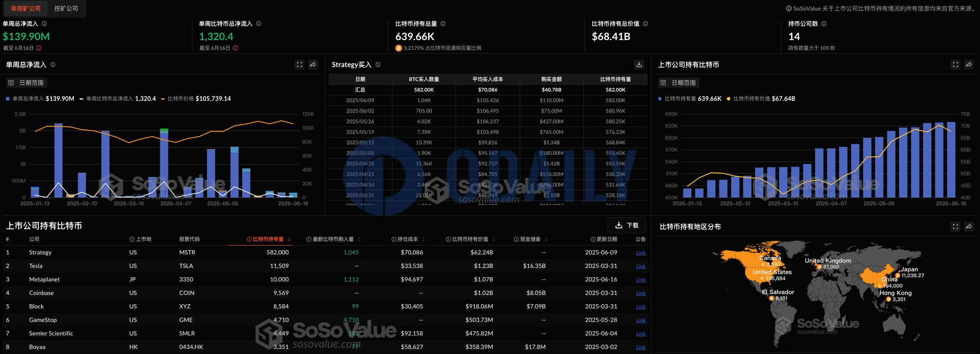Expand 比特币持有地区分布 map to fullscreen
This screenshot has width=980, height=354.
click(x=956, y=227)
